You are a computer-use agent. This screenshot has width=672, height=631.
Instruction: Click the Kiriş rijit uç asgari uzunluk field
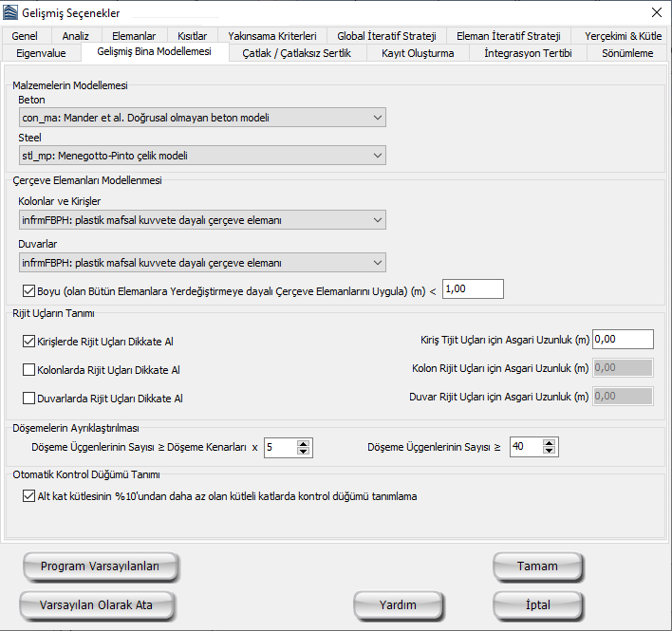623,340
